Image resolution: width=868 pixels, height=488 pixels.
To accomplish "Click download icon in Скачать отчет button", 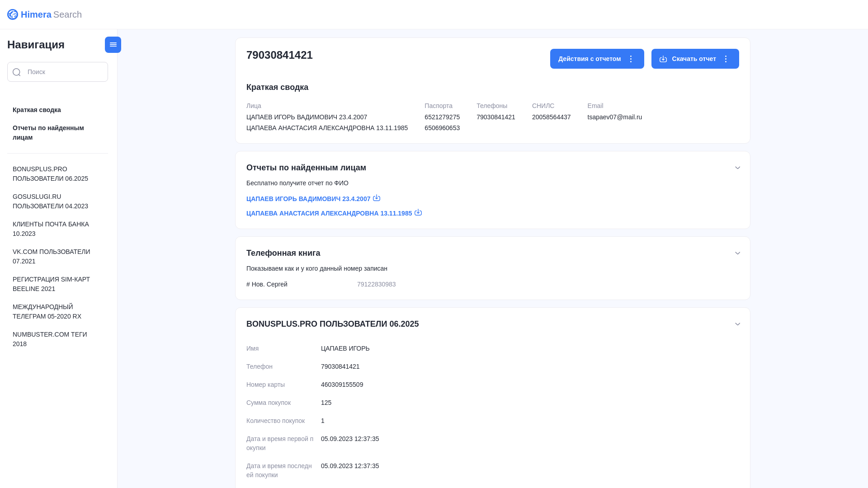I will [x=663, y=59].
